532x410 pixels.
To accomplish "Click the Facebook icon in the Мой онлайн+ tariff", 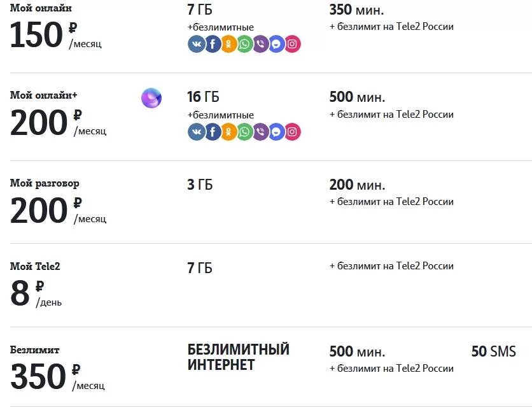I will point(213,132).
